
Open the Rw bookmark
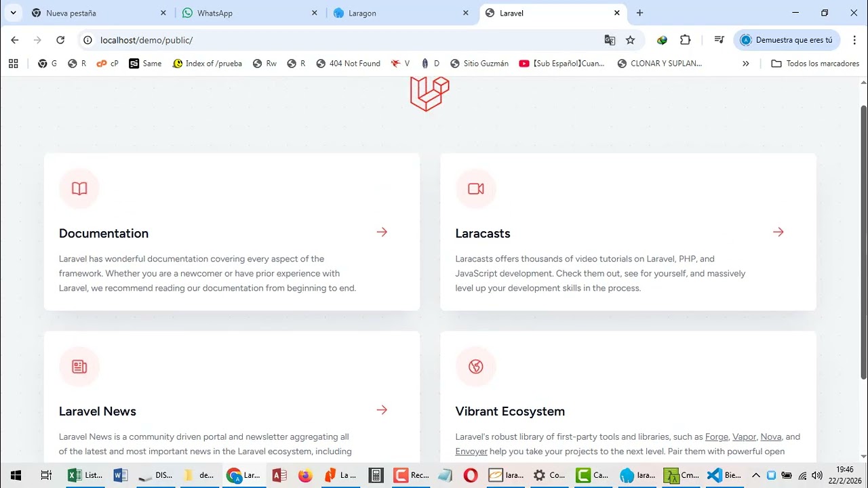pos(264,63)
